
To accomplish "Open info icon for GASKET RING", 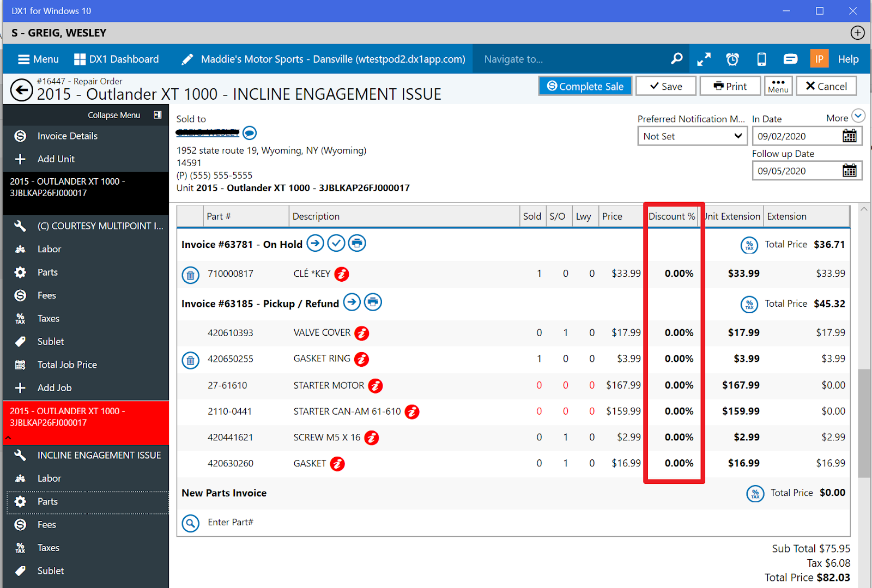I will click(x=362, y=359).
